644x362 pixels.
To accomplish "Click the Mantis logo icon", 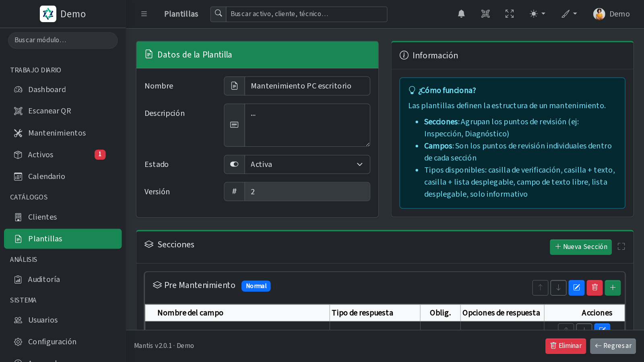I will coord(48,14).
